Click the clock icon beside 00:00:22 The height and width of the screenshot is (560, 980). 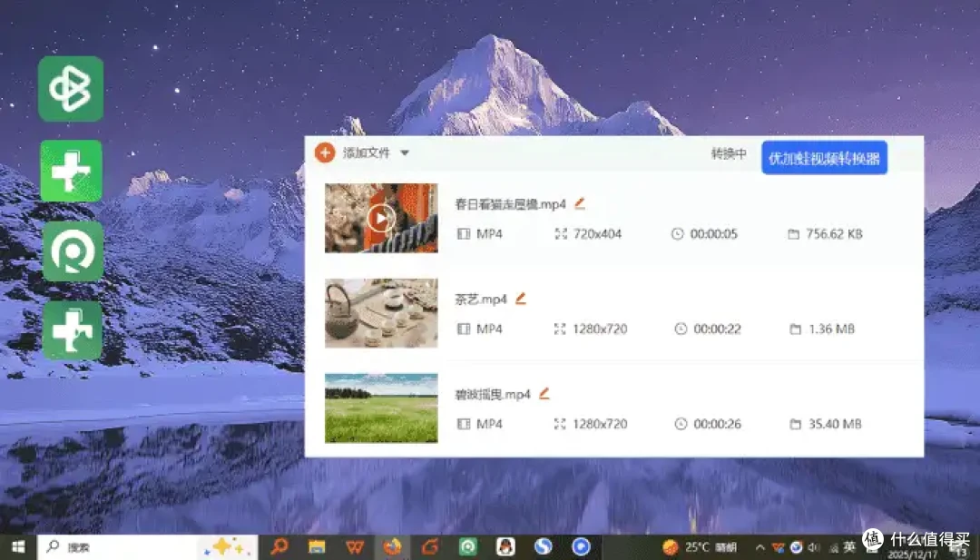(x=681, y=329)
